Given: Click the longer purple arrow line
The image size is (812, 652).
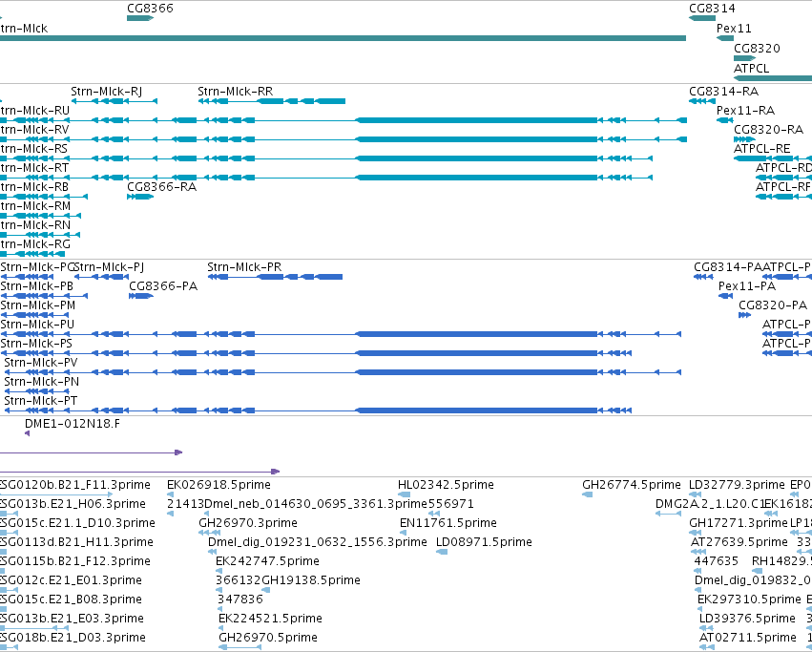Looking at the screenshot, I should point(140,472).
